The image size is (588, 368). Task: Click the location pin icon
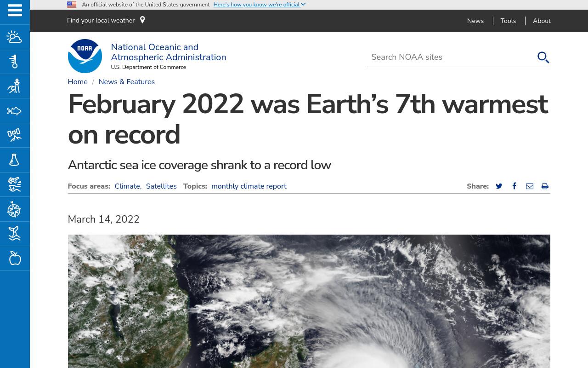point(142,20)
